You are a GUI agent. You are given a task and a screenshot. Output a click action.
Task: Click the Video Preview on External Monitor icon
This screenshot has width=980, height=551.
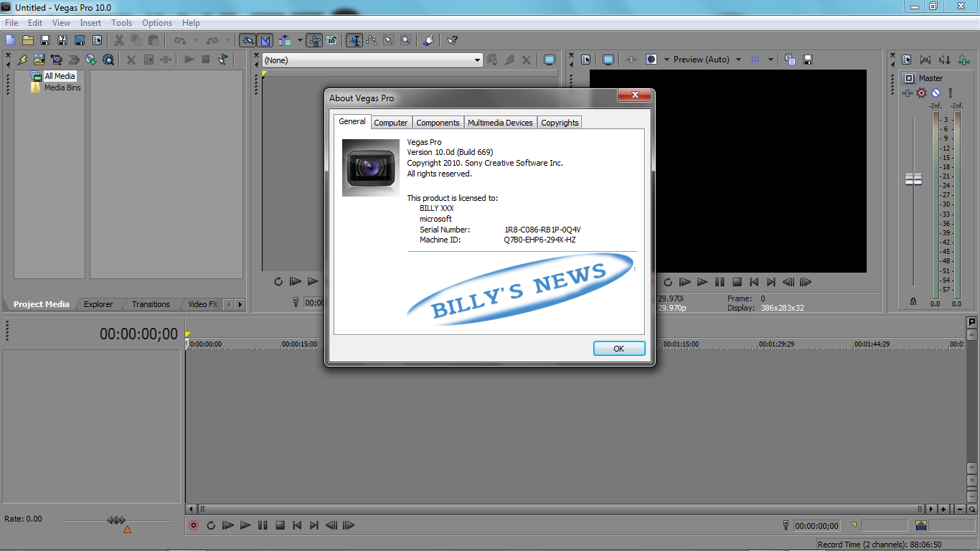(x=608, y=60)
